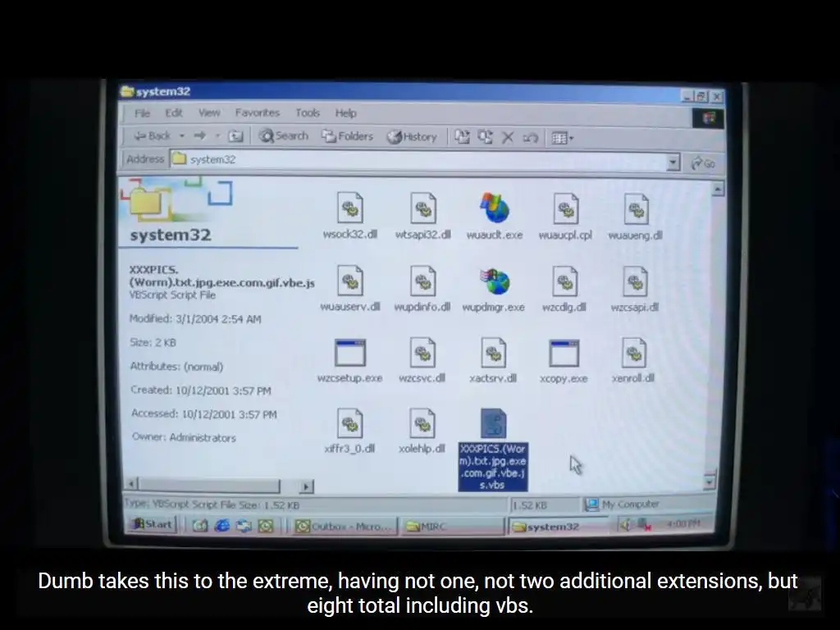Select the wupdinfo.dll file icon

click(x=423, y=281)
